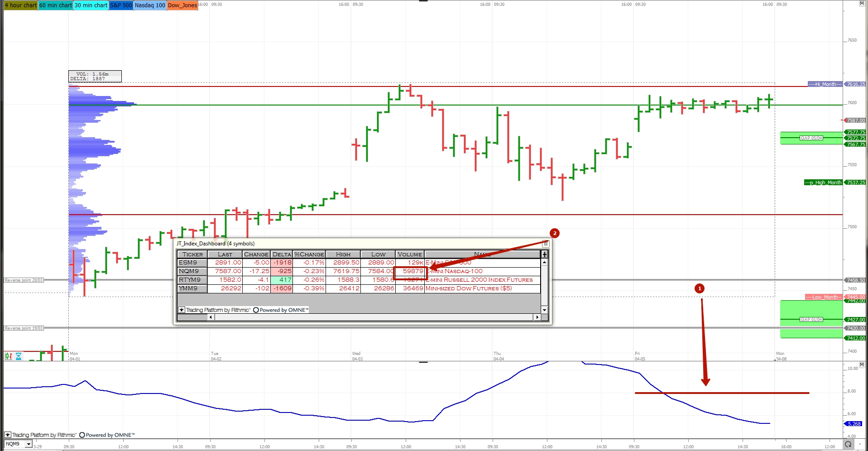This screenshot has width=868, height=451.
Task: Click the blue hourglass timeframe icon
Action: (19, 356)
